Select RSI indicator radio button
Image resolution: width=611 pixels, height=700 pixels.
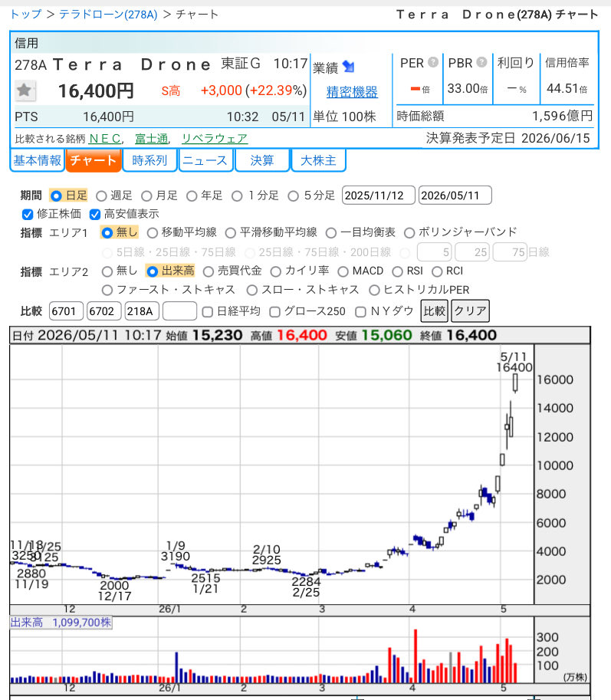coord(397,271)
